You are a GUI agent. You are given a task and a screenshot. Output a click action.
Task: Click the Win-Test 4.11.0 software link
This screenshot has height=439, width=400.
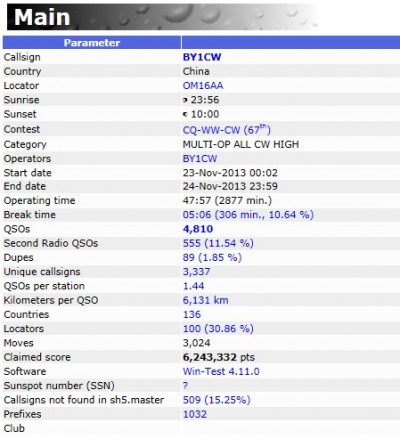(x=221, y=371)
